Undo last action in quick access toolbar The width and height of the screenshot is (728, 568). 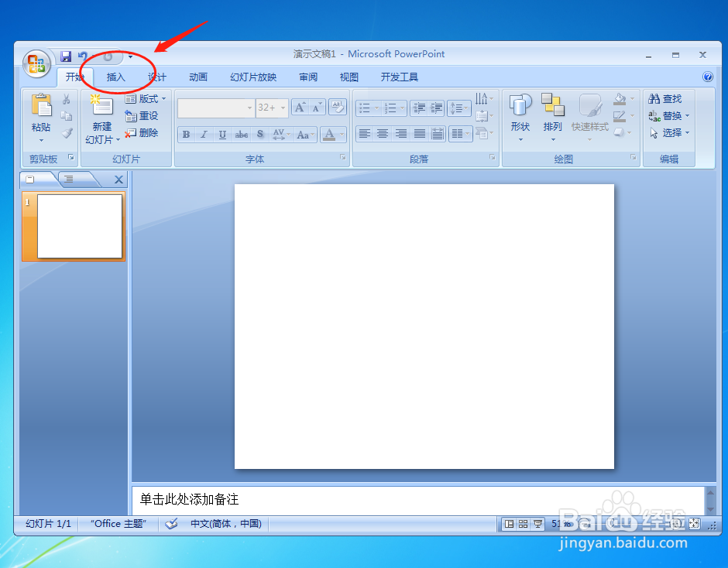(83, 56)
